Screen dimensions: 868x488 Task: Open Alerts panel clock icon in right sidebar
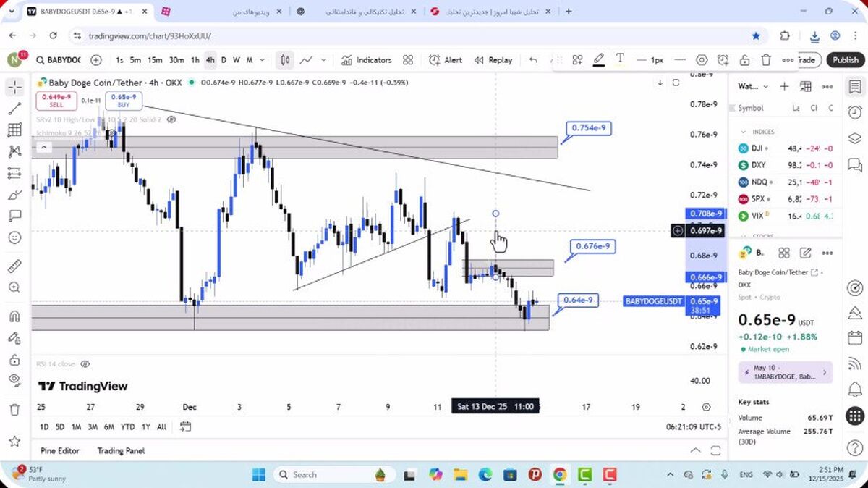(x=855, y=112)
